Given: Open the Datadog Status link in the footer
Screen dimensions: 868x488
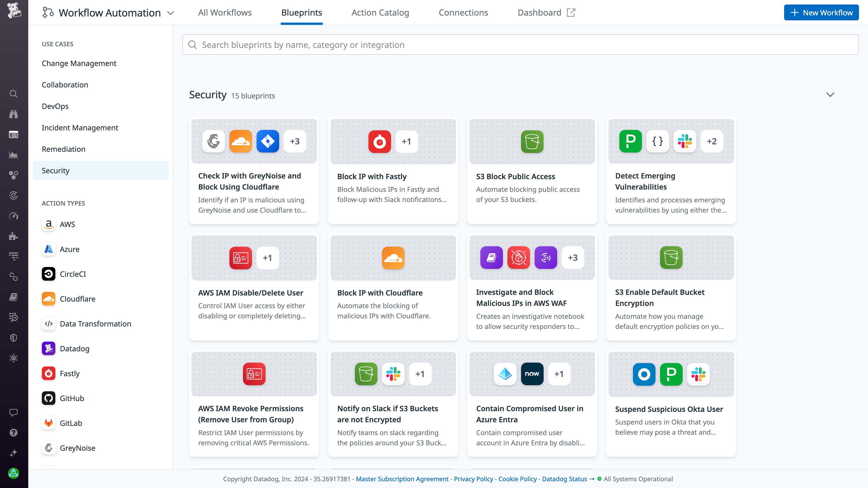Looking at the screenshot, I should [x=564, y=479].
